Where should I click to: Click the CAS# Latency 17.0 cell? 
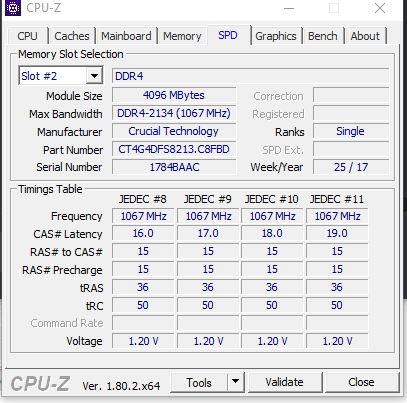[208, 233]
